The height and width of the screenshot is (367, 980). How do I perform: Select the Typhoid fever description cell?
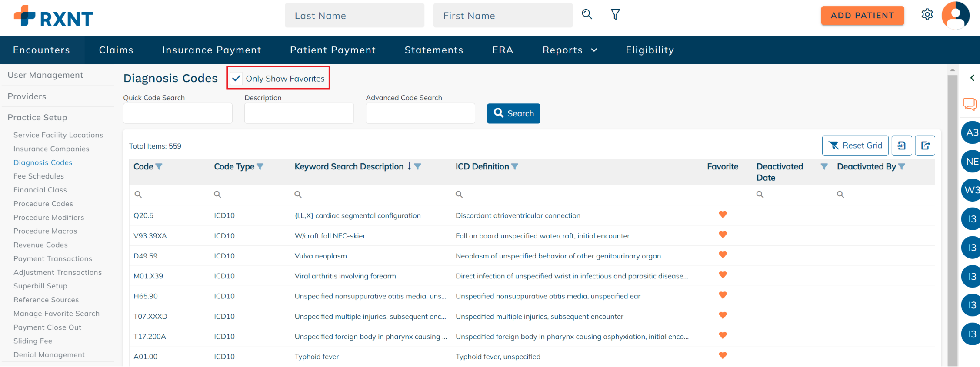(317, 357)
